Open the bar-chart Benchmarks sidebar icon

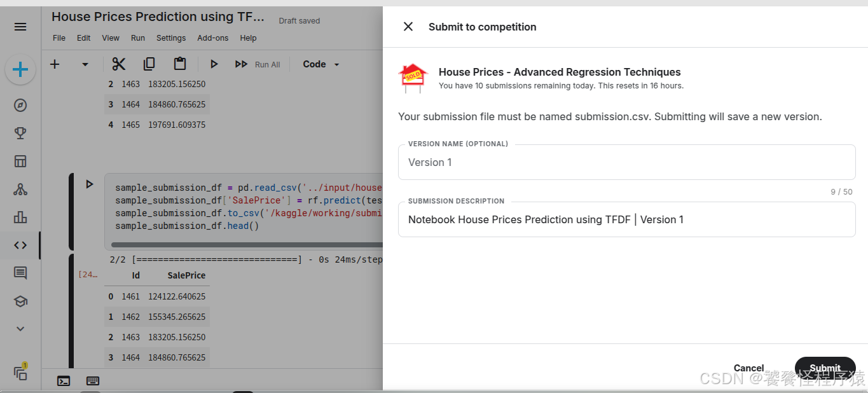pyautogui.click(x=20, y=217)
